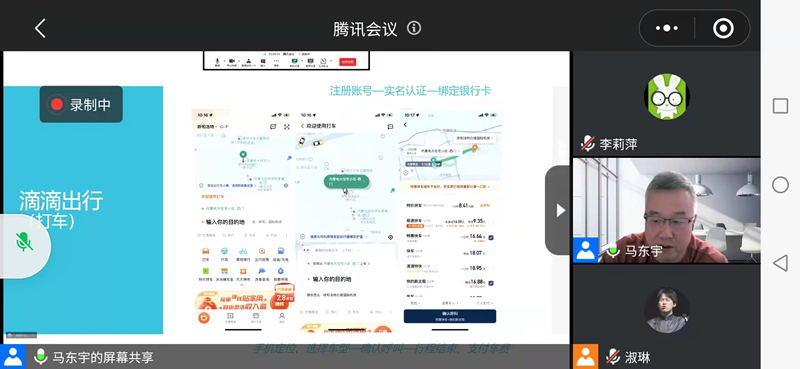Select 马东宇's video tile
Image resolution: width=800 pixels, height=369 pixels.
666,210
